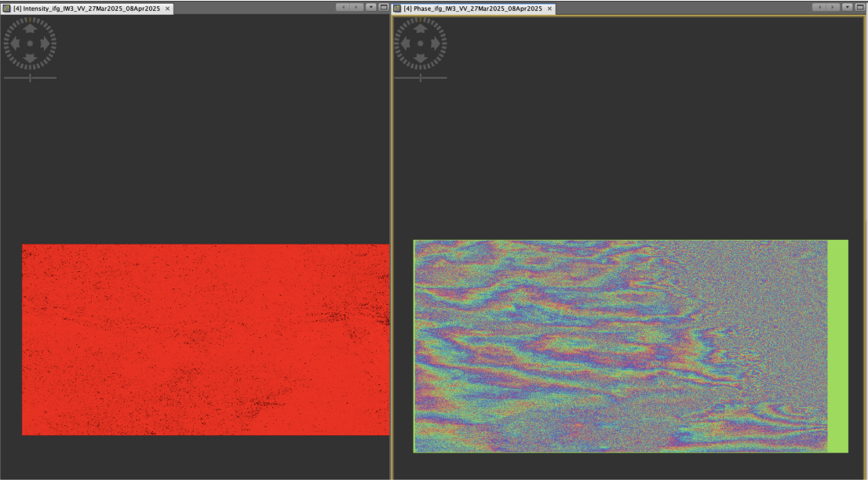Screen dimensions: 868x483
Task: Pan left in the Intensity view navigator
Action: [15, 43]
